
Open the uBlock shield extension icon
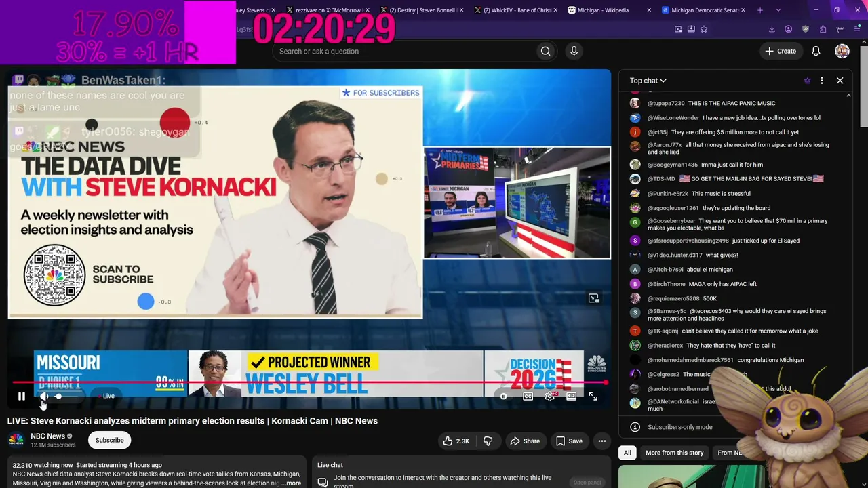pyautogui.click(x=806, y=29)
